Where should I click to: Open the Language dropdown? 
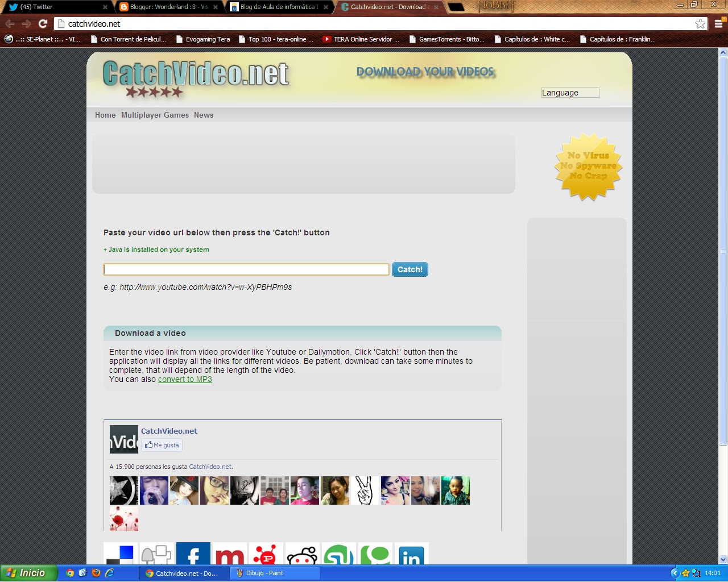[570, 93]
